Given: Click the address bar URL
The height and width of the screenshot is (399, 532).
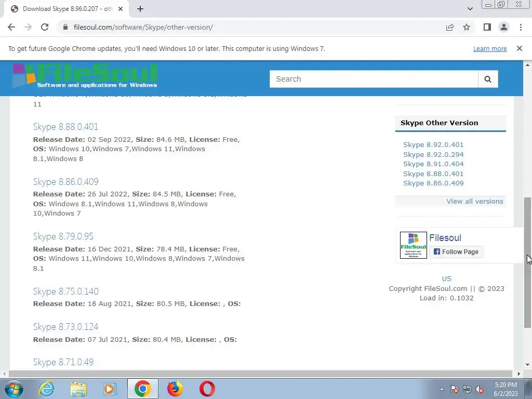Looking at the screenshot, I should click(143, 27).
